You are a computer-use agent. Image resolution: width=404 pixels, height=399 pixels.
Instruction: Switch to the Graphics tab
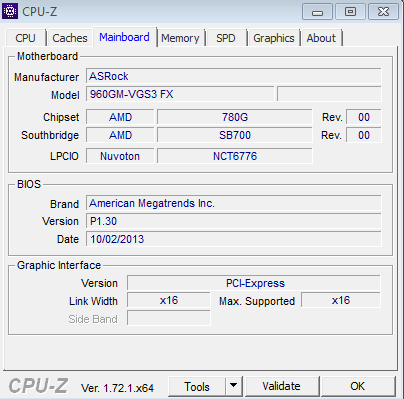coord(274,38)
